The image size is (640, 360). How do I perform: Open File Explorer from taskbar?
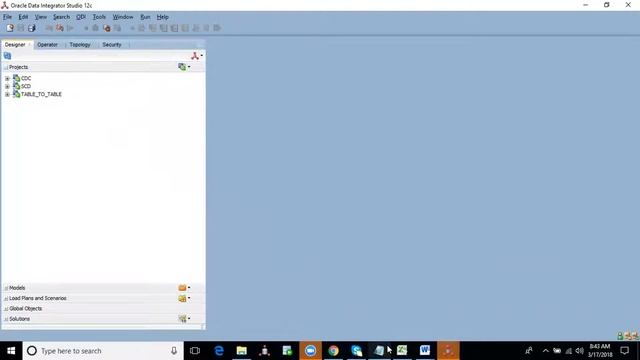[242, 351]
